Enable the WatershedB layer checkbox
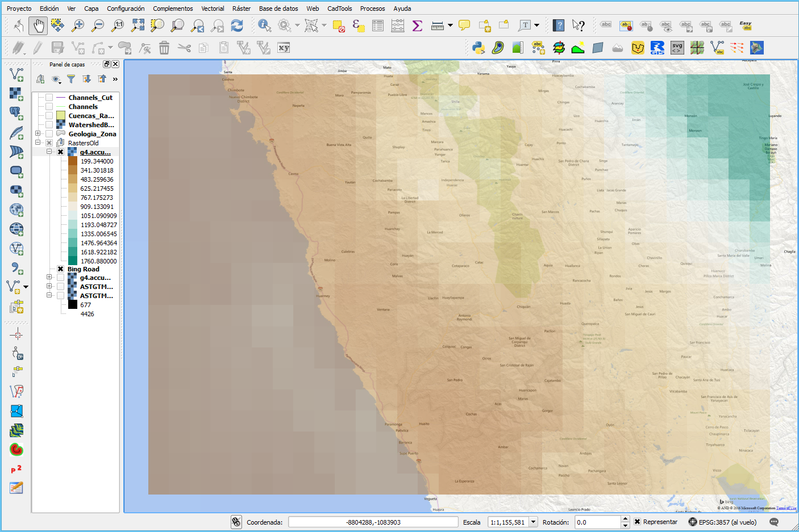The image size is (799, 532). point(49,125)
